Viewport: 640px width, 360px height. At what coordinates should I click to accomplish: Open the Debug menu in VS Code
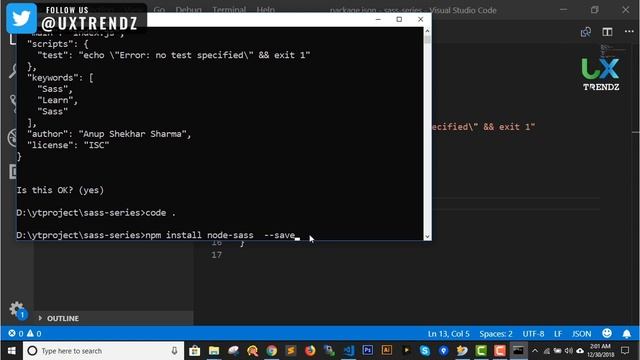[189, 9]
